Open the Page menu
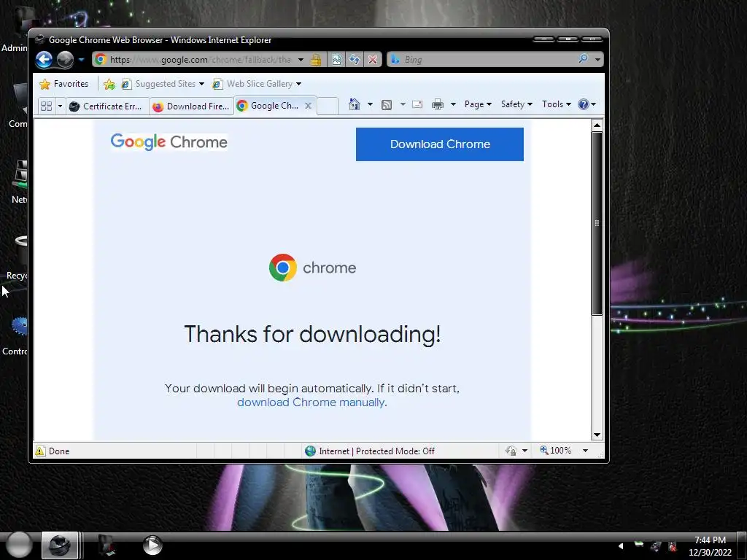747x560 pixels. [478, 104]
